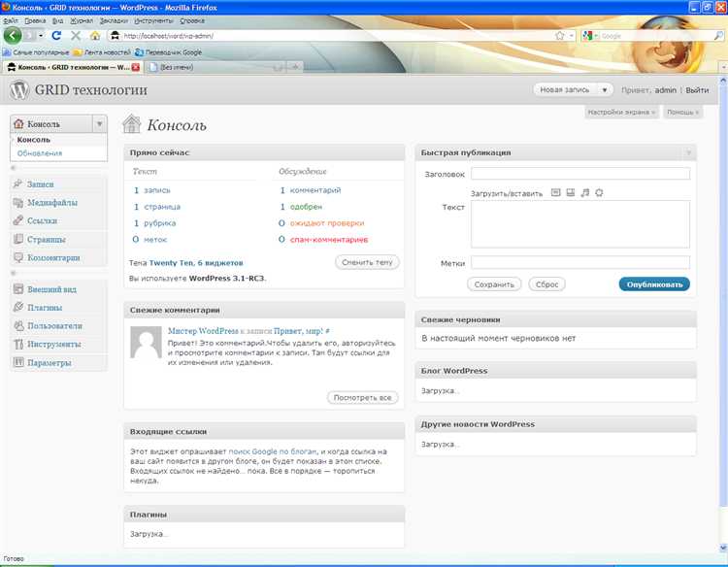Viewport: 728px width, 567px height.
Task: Click the Google search box
Action: (656, 35)
